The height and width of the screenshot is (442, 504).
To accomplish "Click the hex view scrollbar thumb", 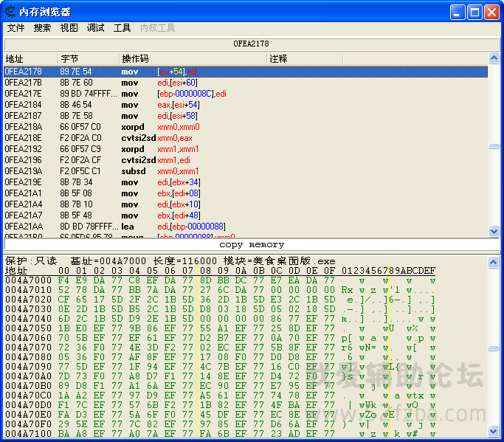I will coord(493,348).
